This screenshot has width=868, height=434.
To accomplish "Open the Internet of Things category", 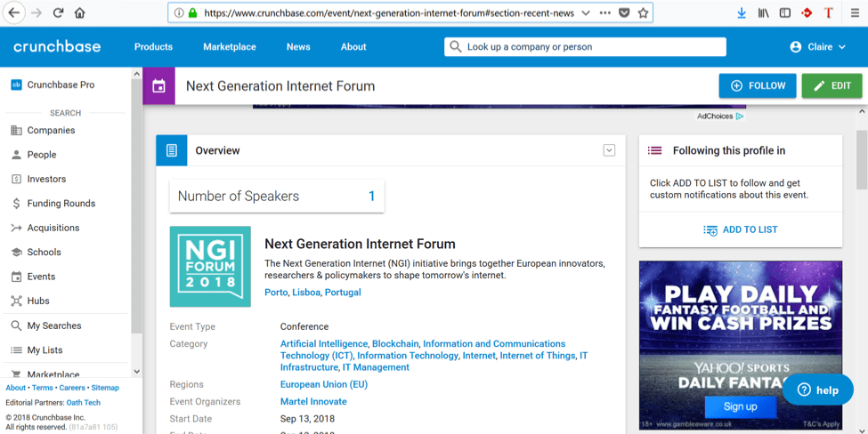I will pos(538,356).
